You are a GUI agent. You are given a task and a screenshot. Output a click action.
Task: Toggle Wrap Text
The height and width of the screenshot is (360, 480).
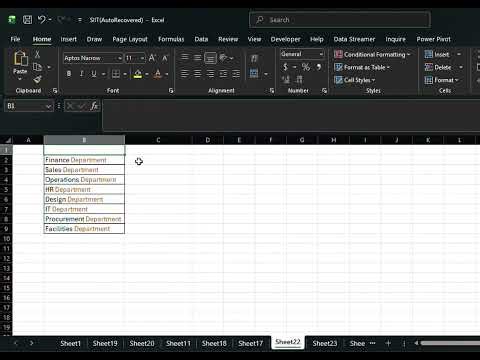tap(254, 58)
